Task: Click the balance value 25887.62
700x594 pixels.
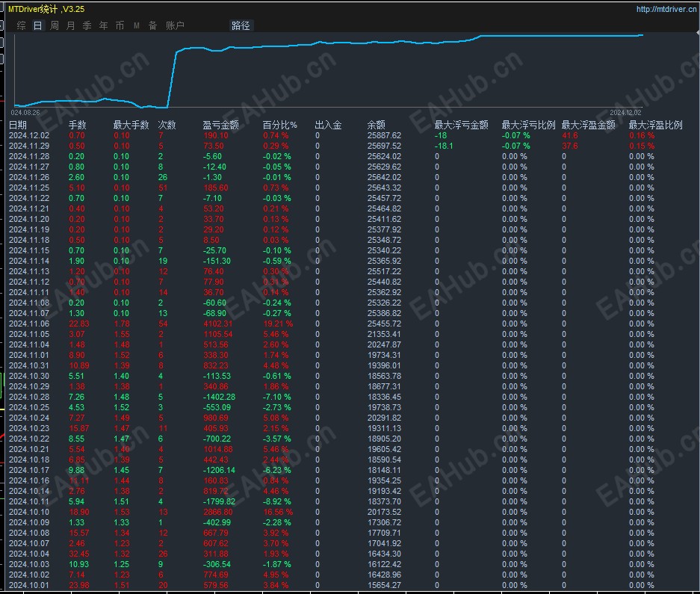Action: (385, 135)
